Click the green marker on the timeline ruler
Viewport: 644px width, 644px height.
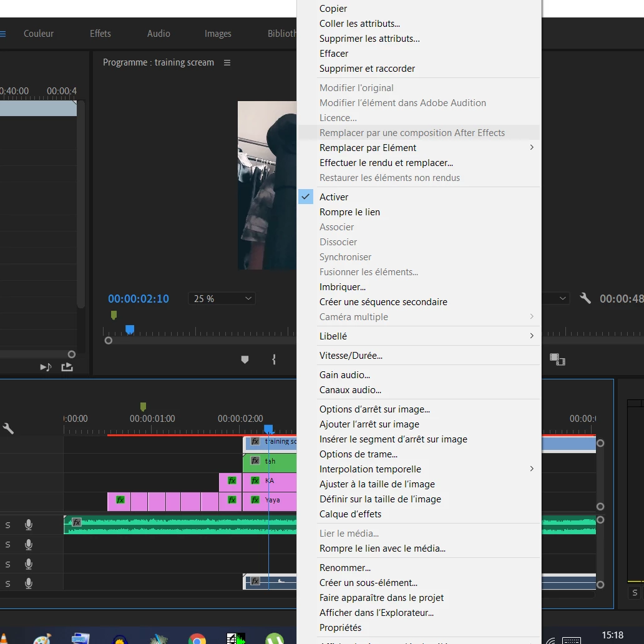click(x=143, y=407)
